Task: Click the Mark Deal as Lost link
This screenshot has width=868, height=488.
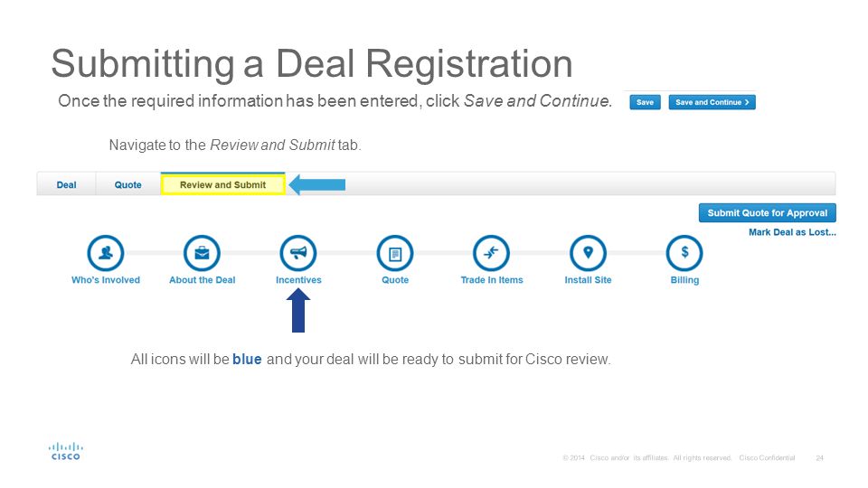Action: click(x=792, y=232)
